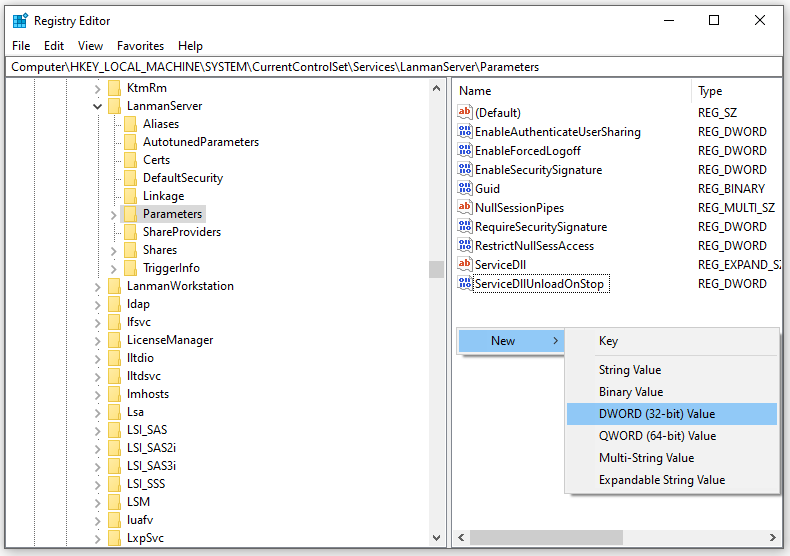The height and width of the screenshot is (556, 790).
Task: Collapse the LanmanServer tree node
Action: pyautogui.click(x=97, y=106)
